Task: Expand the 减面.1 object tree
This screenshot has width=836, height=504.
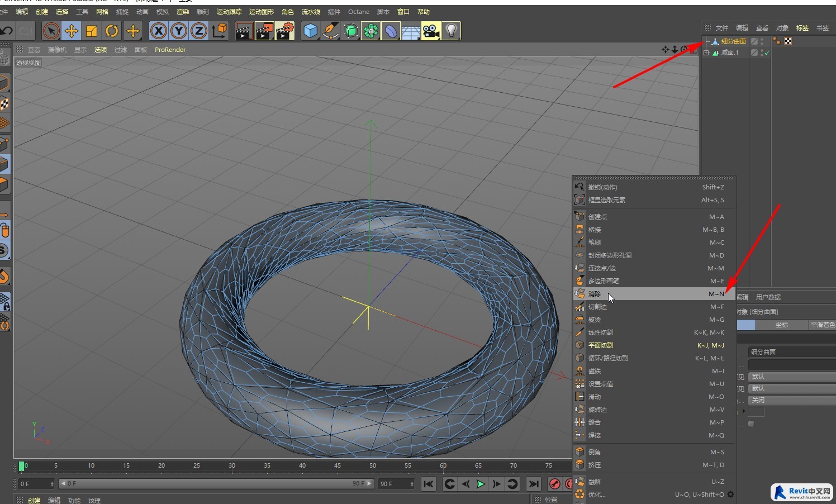Action: [x=706, y=53]
